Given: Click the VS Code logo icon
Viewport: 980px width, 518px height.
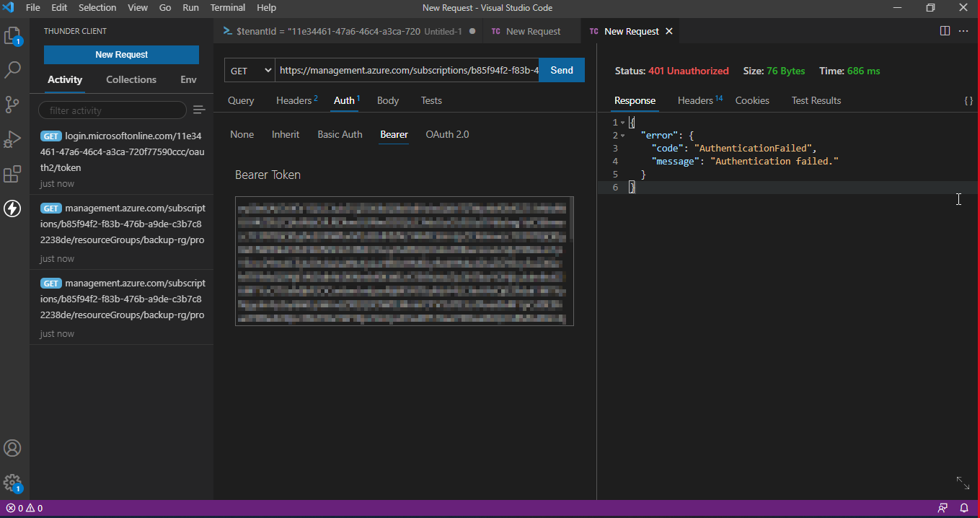Looking at the screenshot, I should [x=9, y=8].
